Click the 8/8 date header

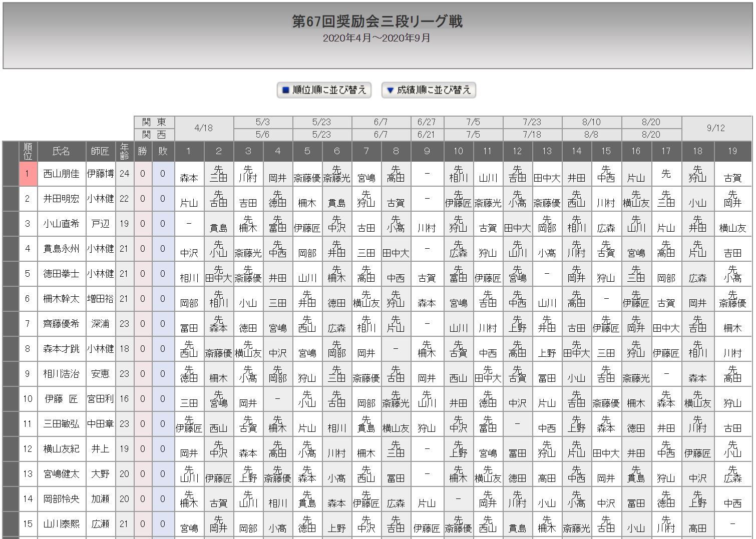point(591,135)
